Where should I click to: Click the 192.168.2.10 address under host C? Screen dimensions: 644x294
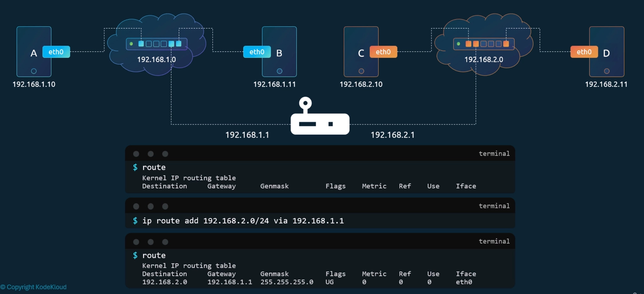(361, 84)
